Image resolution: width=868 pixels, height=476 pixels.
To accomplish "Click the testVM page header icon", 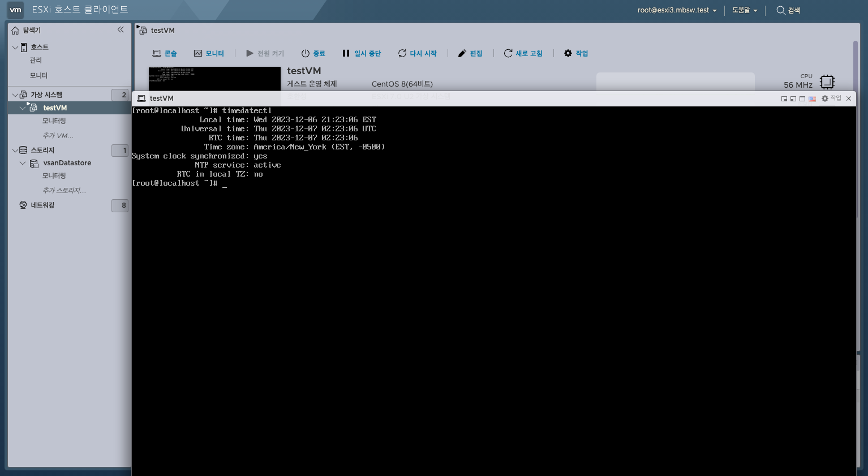I will pyautogui.click(x=142, y=30).
